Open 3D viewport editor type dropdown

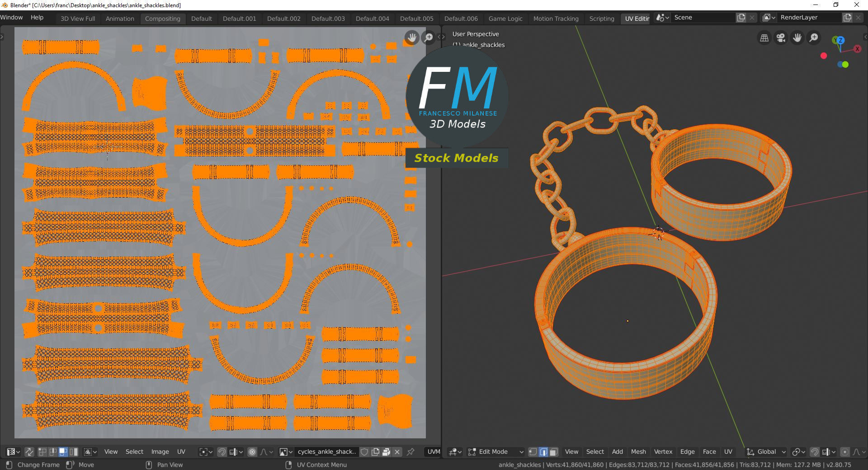pyautogui.click(x=455, y=451)
